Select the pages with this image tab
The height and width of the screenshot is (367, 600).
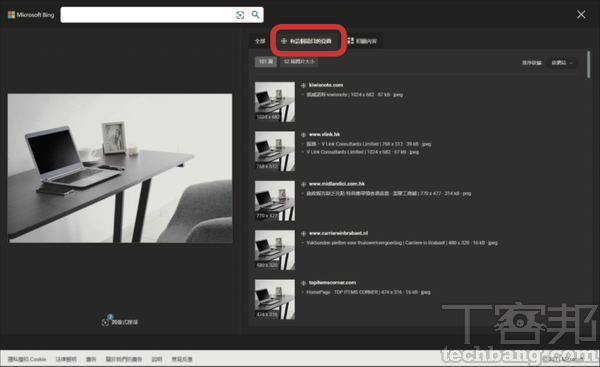point(306,41)
